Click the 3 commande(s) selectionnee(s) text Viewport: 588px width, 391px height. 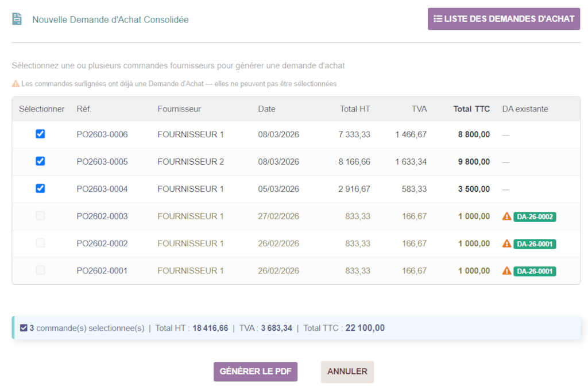point(87,328)
